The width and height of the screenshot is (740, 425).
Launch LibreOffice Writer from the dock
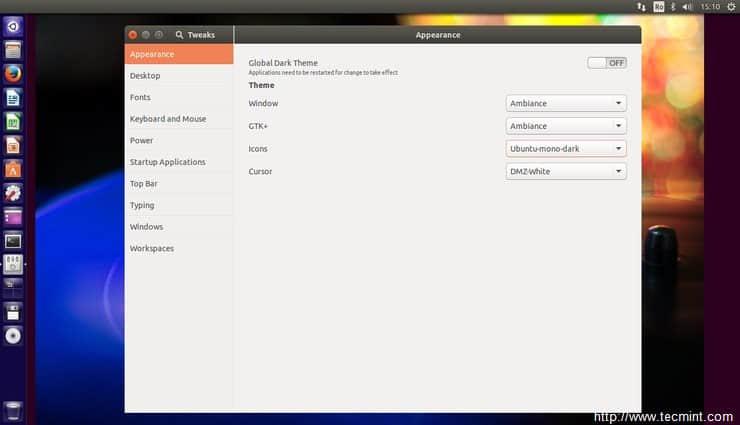point(13,98)
